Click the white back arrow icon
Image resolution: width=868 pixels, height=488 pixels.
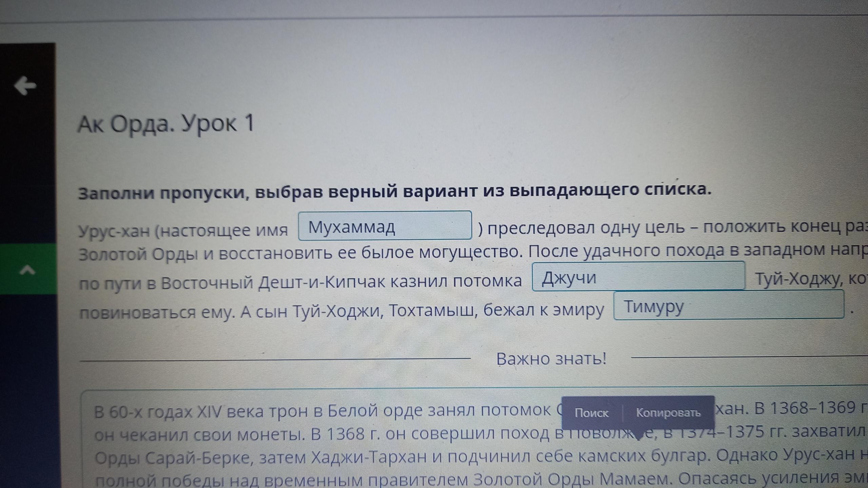(25, 86)
